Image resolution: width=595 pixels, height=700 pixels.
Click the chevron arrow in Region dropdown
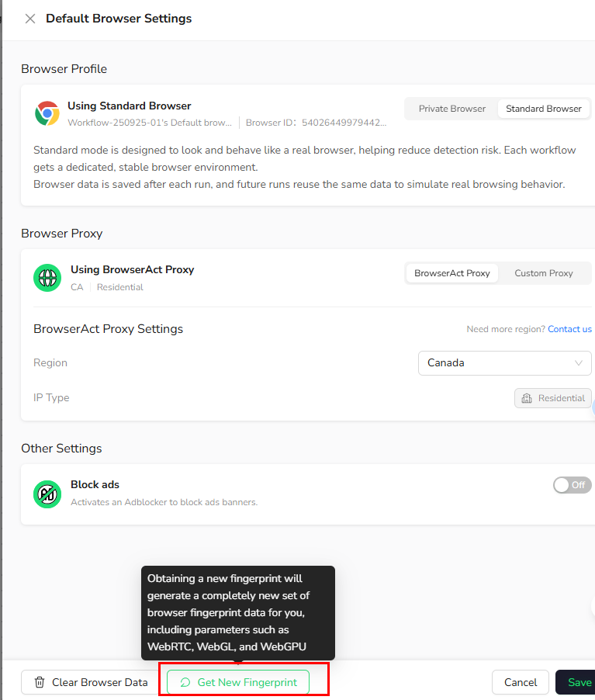pos(579,363)
